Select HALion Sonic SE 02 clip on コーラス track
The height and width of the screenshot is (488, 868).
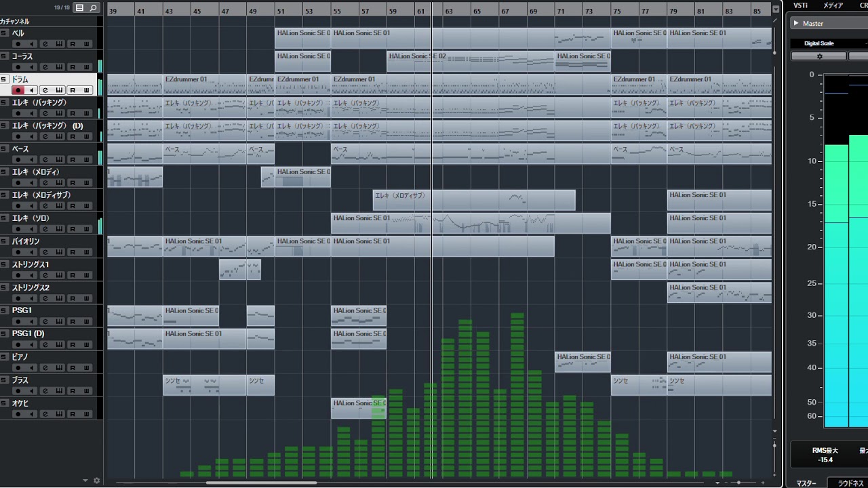click(x=471, y=62)
